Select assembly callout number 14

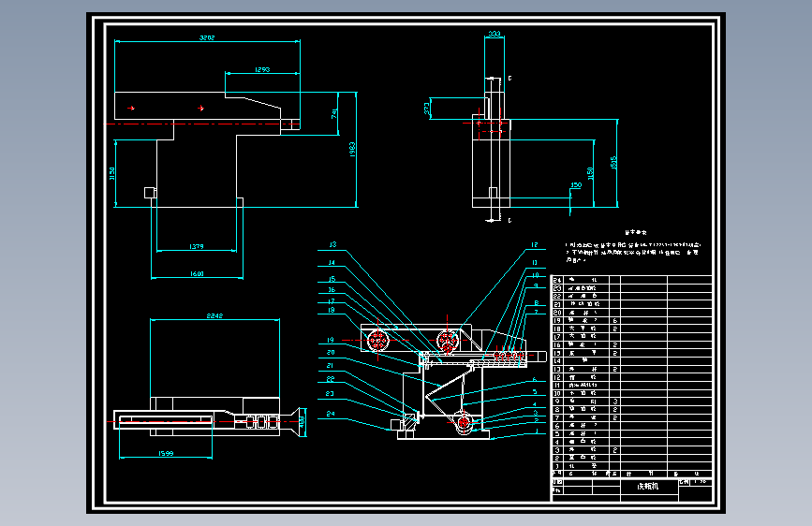[x=332, y=262]
